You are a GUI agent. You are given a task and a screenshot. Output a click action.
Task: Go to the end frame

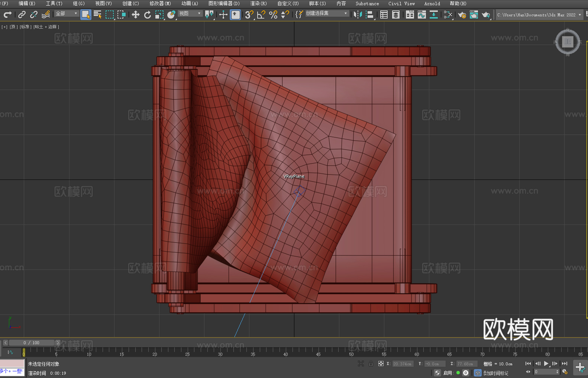[x=565, y=364]
